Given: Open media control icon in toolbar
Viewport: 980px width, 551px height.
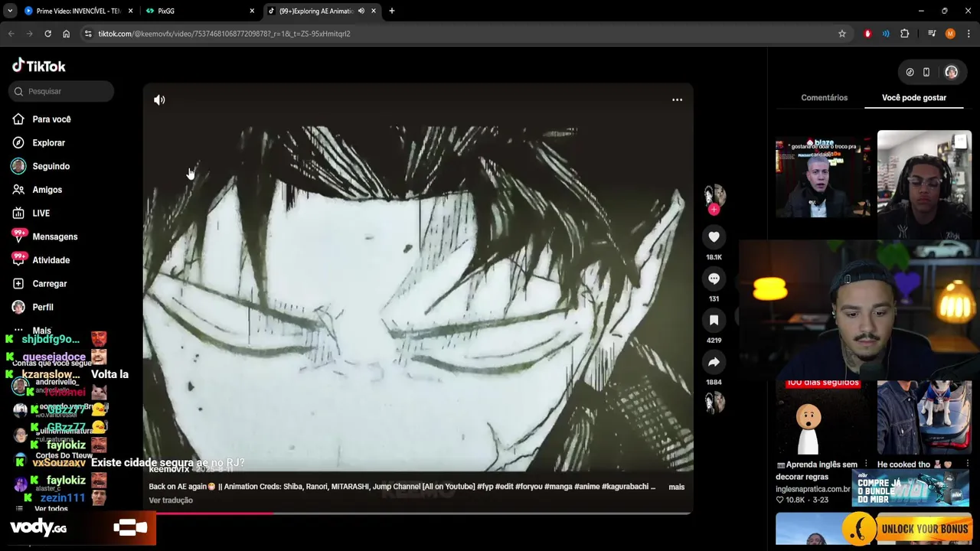Looking at the screenshot, I should click(x=932, y=34).
